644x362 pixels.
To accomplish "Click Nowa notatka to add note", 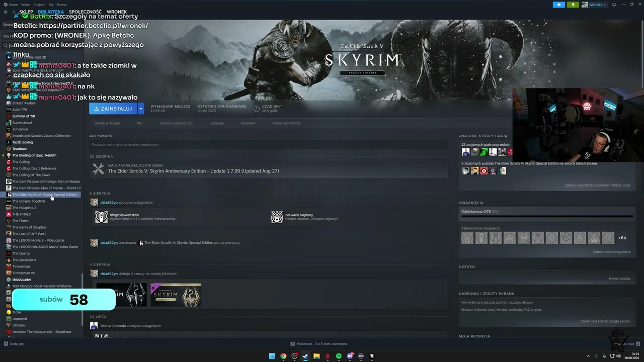I will (x=619, y=279).
